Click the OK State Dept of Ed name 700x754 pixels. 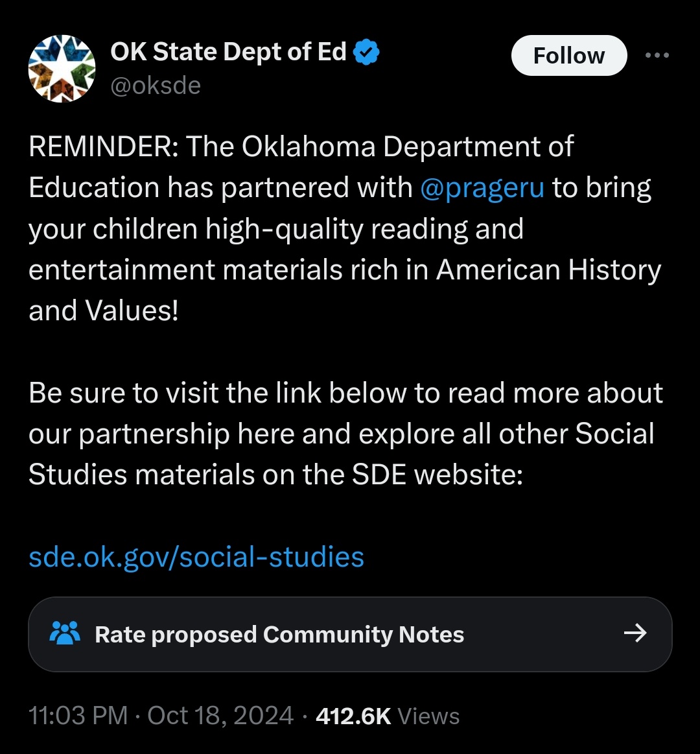pyautogui.click(x=228, y=51)
